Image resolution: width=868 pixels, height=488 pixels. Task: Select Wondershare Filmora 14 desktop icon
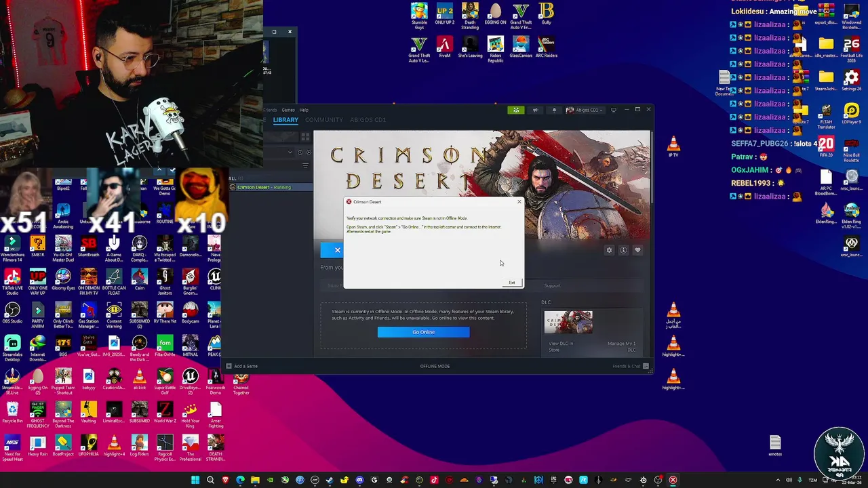pos(12,249)
